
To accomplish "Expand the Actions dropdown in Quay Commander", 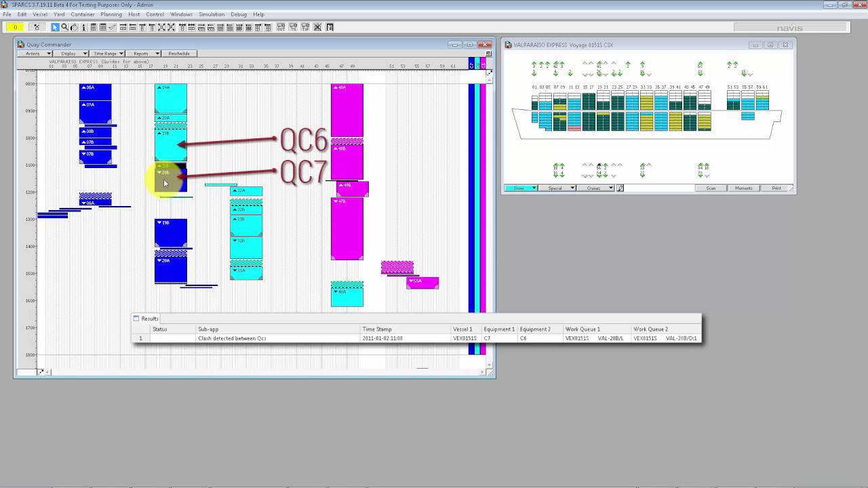I will point(35,54).
